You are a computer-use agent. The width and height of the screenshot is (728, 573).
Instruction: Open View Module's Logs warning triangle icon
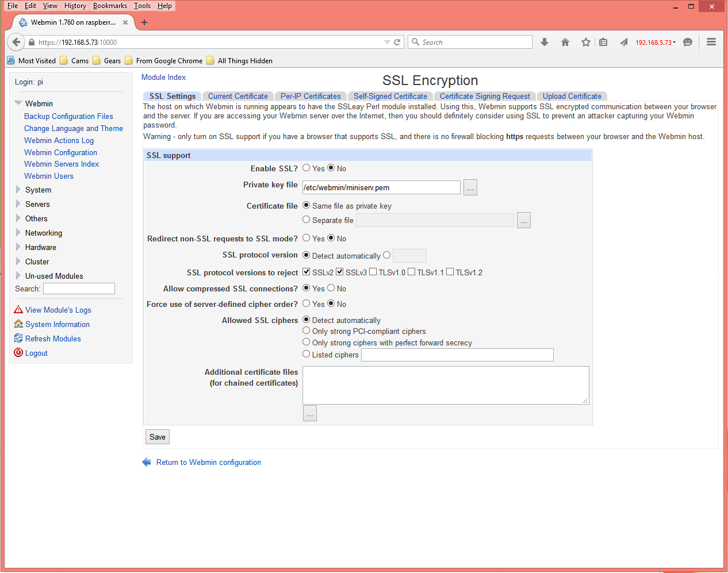pos(18,310)
